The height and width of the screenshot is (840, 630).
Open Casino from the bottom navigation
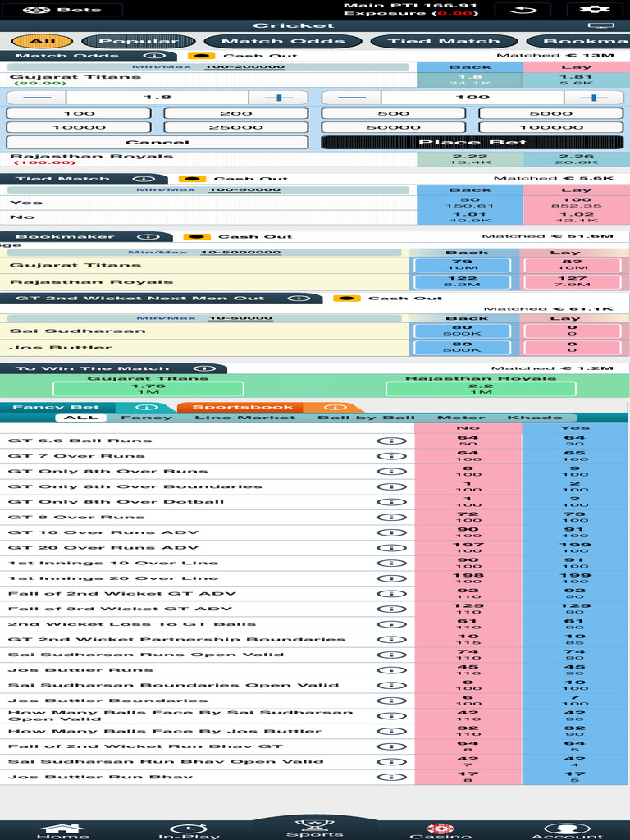tap(441, 830)
